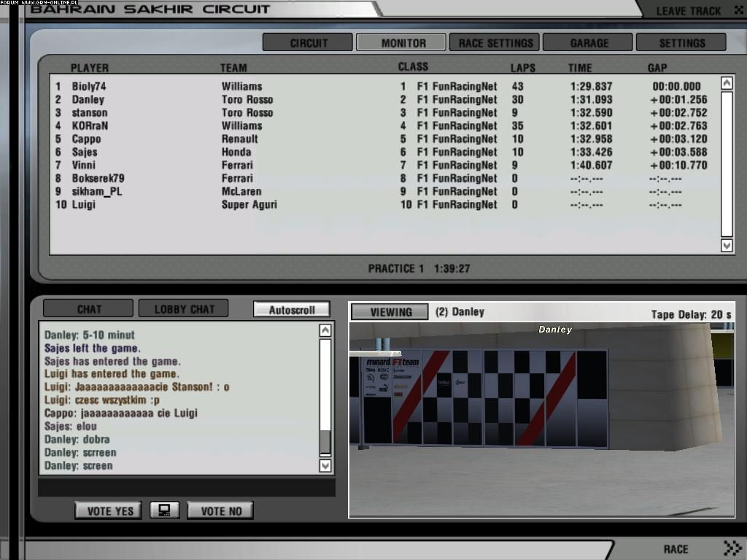
Task: Click the Race button
Action: [676, 549]
